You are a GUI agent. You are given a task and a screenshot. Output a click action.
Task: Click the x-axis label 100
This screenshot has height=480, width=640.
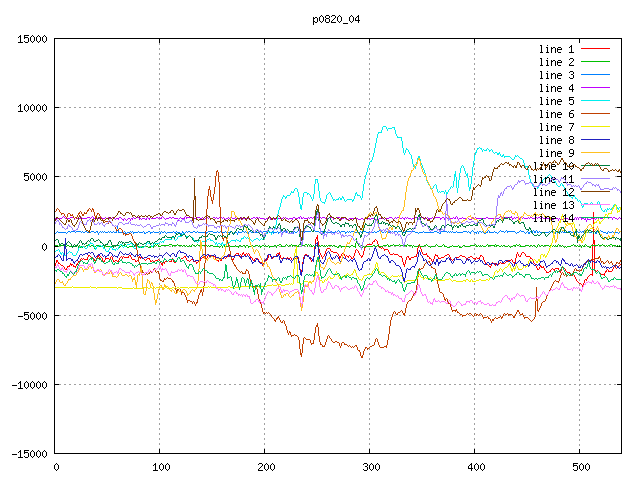[161, 467]
